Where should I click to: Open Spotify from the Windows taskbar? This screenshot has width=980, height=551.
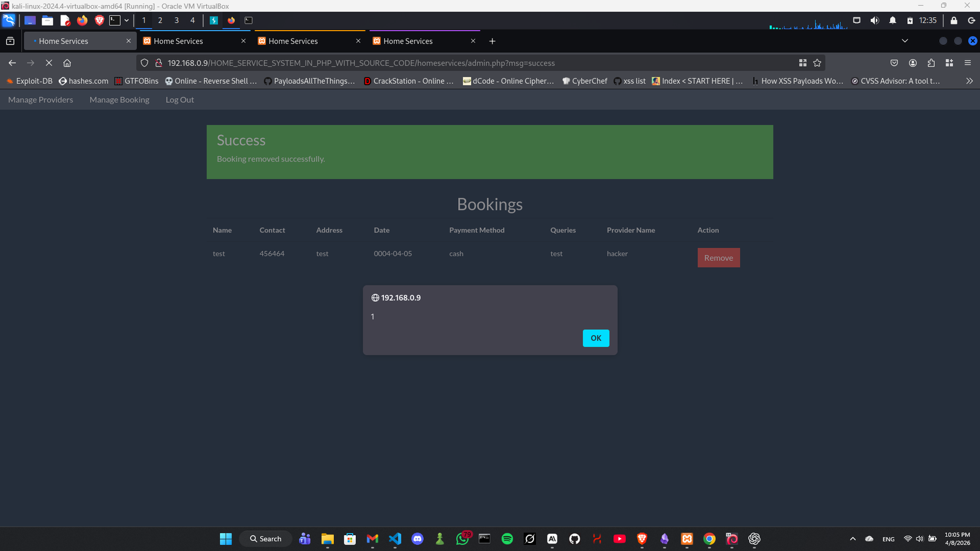(x=507, y=539)
